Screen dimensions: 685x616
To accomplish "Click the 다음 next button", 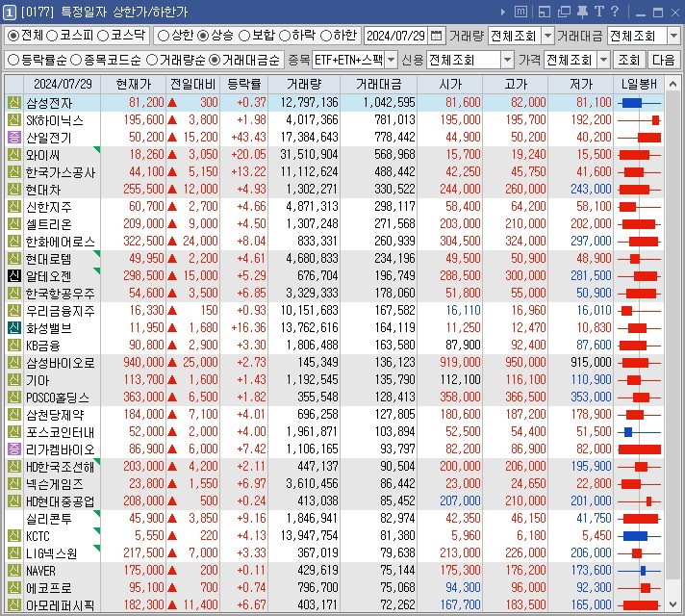I will click(x=663, y=60).
